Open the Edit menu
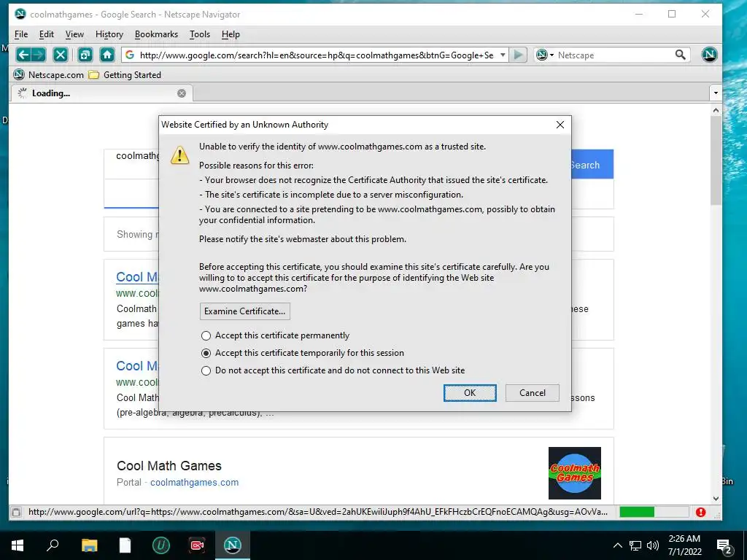747x560 pixels. point(46,34)
